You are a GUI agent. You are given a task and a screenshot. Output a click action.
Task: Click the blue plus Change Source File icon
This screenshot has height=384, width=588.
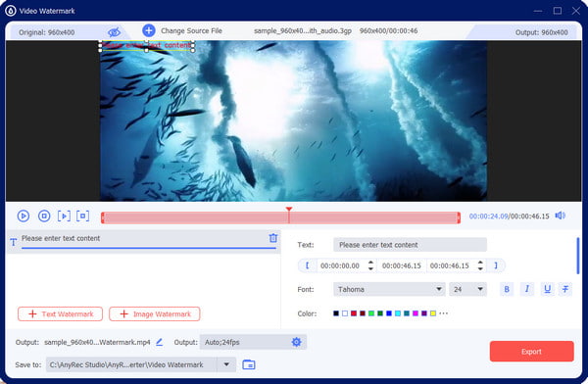pos(149,30)
